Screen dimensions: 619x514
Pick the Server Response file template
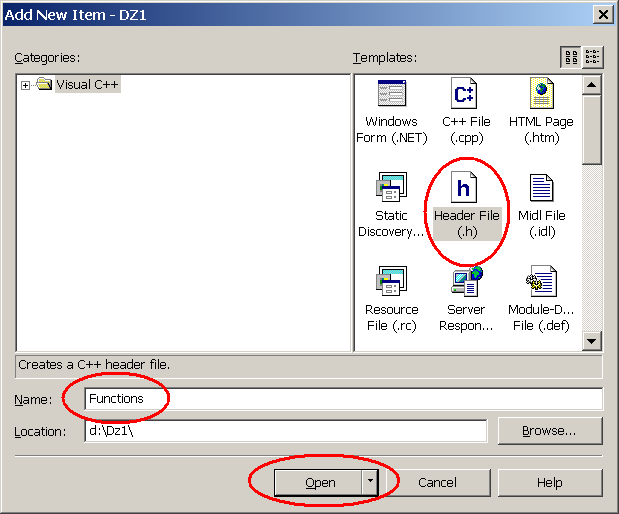tap(466, 299)
